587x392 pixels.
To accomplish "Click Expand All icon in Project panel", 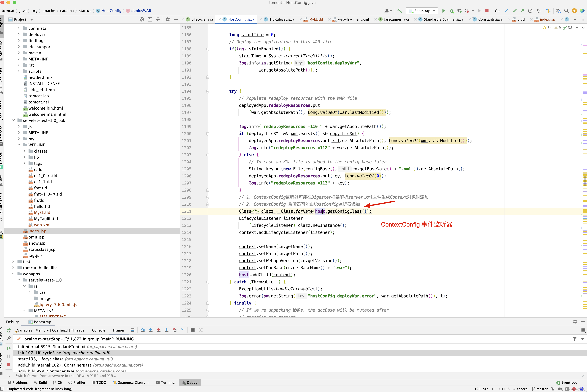I will click(x=150, y=19).
